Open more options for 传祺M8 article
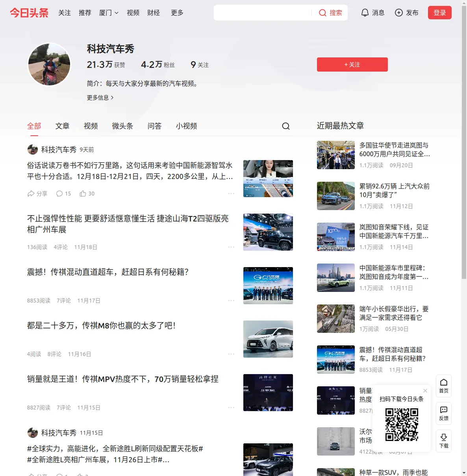Image resolution: width=467 pixels, height=476 pixels. tap(231, 354)
